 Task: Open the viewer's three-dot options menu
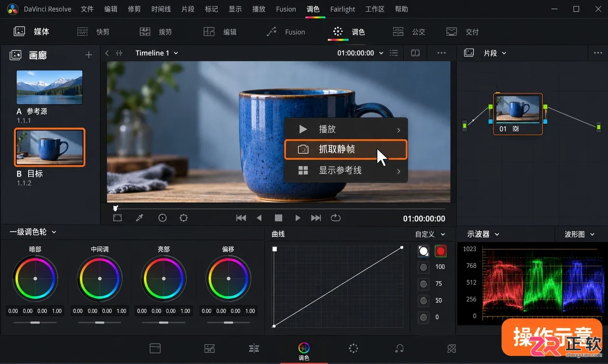442,53
